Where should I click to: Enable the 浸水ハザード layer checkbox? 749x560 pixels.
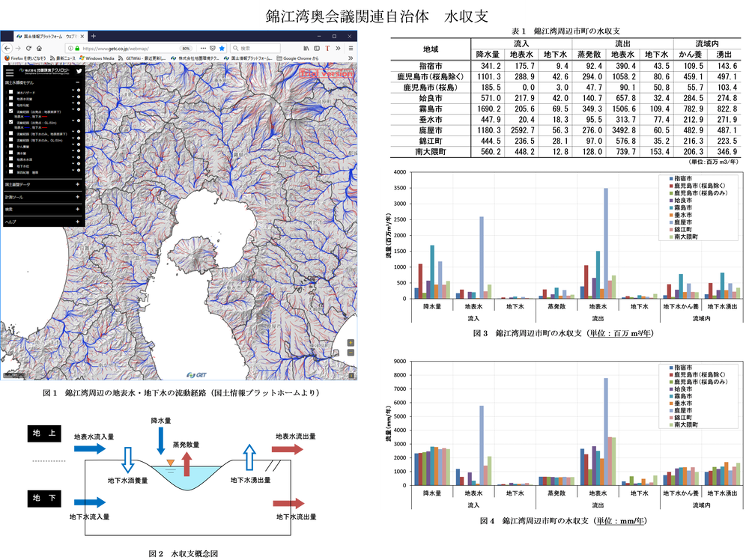11,92
